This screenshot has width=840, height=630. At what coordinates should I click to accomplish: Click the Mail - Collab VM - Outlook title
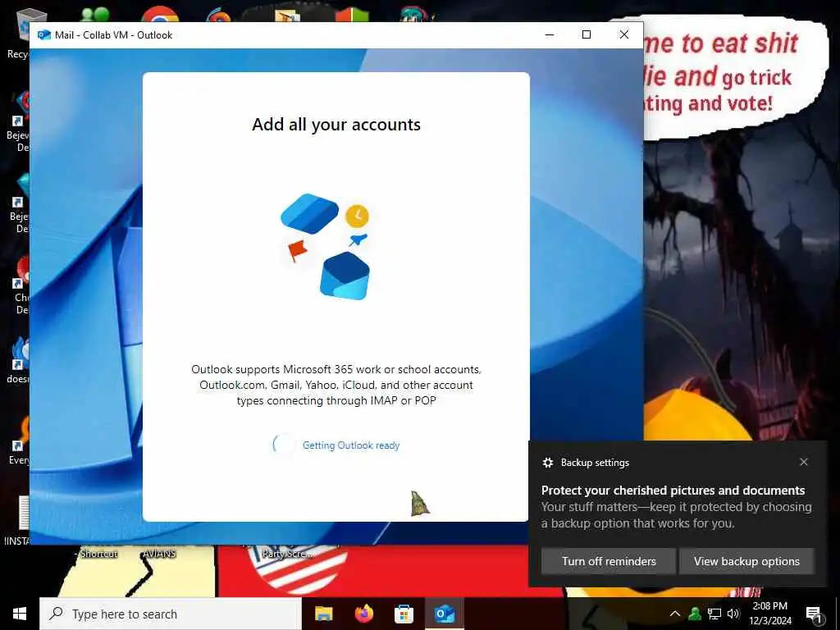pyautogui.click(x=113, y=34)
